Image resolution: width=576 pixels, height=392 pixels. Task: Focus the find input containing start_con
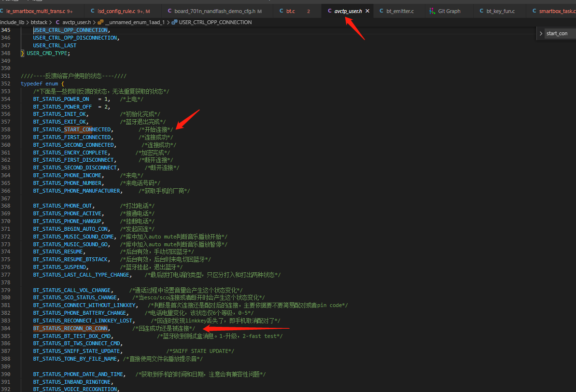[x=560, y=33]
